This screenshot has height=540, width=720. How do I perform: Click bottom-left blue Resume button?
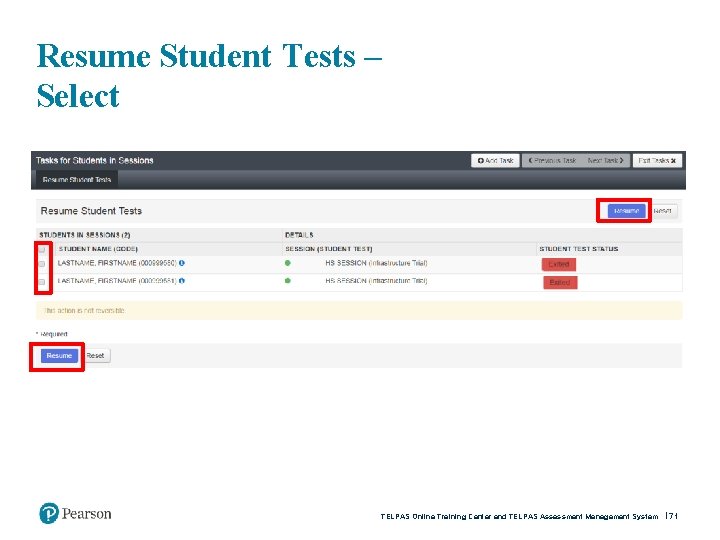pos(59,356)
